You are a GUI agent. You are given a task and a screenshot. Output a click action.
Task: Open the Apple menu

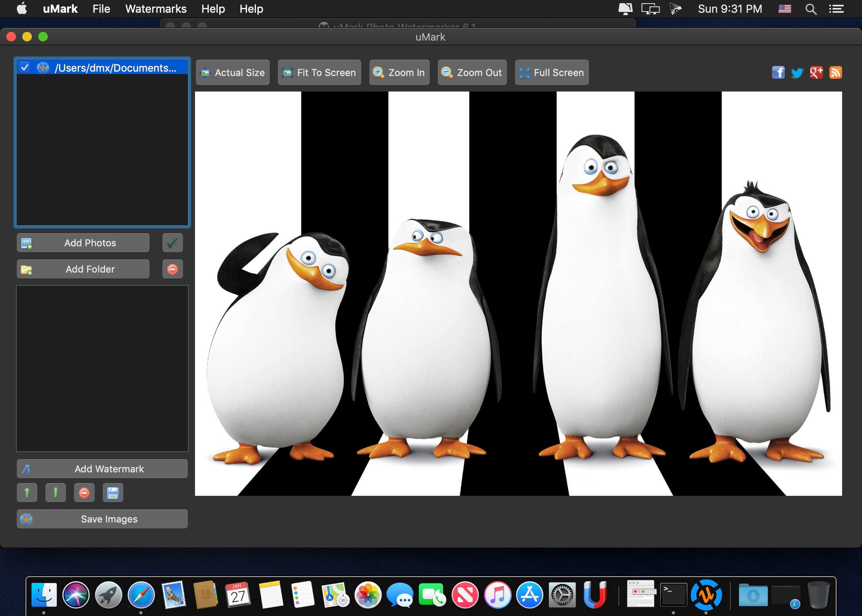22,8
